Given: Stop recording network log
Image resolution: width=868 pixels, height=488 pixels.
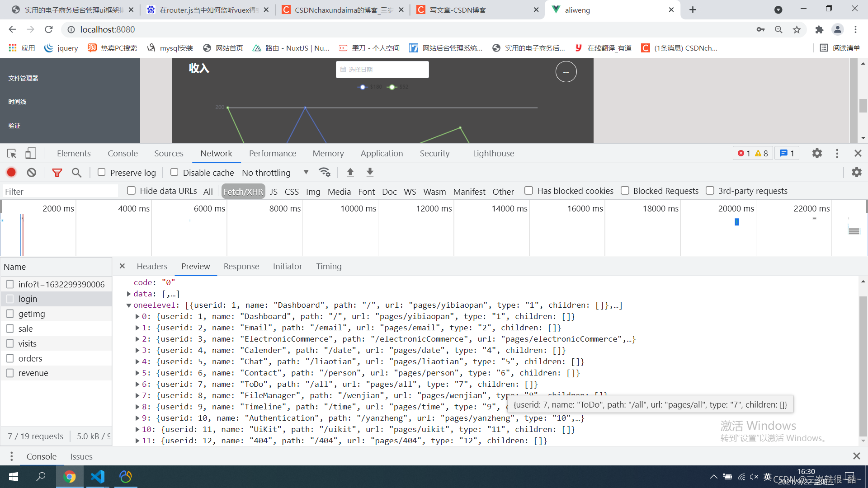Looking at the screenshot, I should [x=11, y=172].
